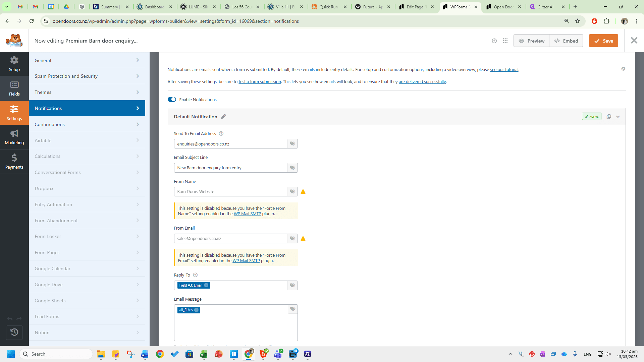Click the Embed button
The height and width of the screenshot is (362, 644).
pos(566,41)
